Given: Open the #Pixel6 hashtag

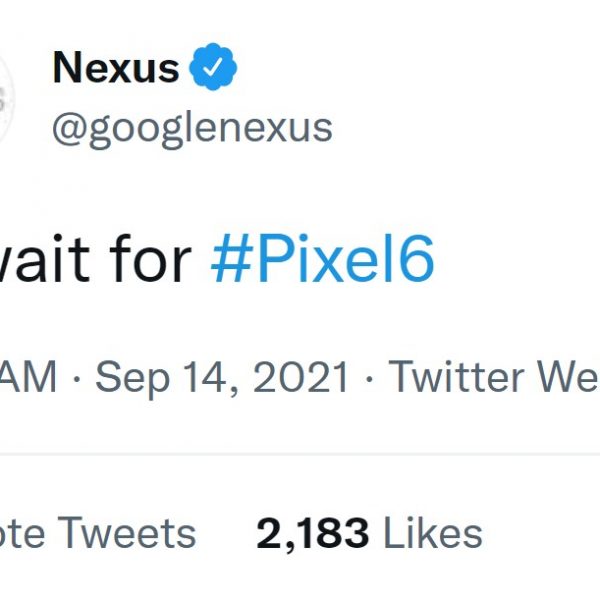Looking at the screenshot, I should click(323, 261).
